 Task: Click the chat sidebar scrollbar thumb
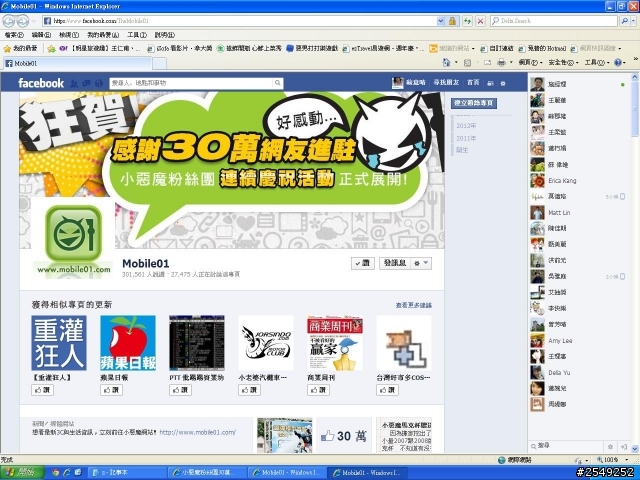click(x=635, y=109)
